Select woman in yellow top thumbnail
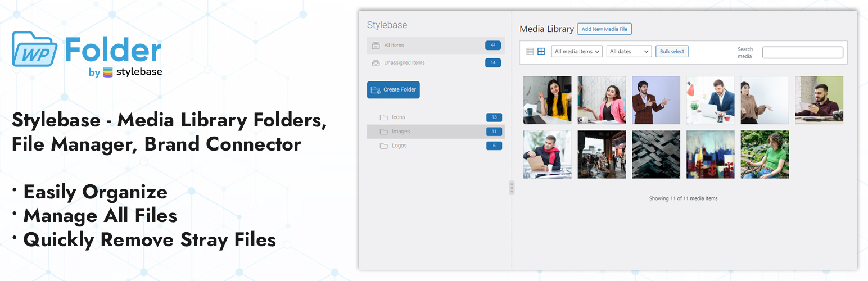Image resolution: width=868 pixels, height=281 pixels. coord(548,100)
